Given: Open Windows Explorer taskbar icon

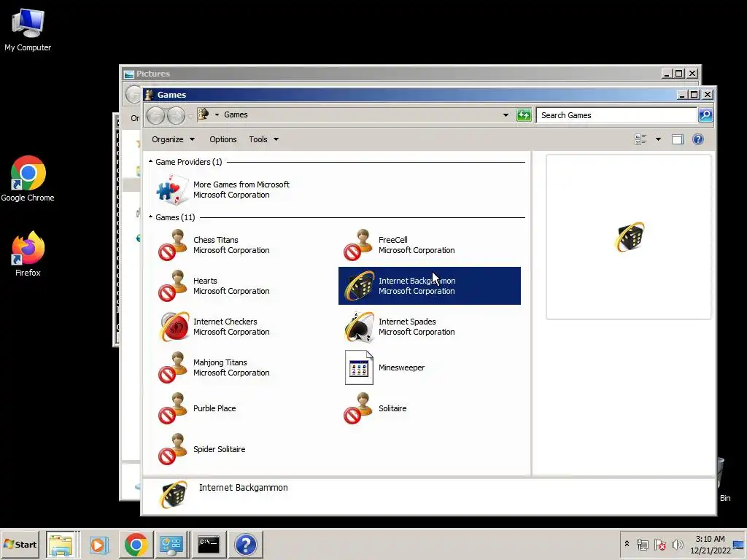Looking at the screenshot, I should [x=61, y=544].
